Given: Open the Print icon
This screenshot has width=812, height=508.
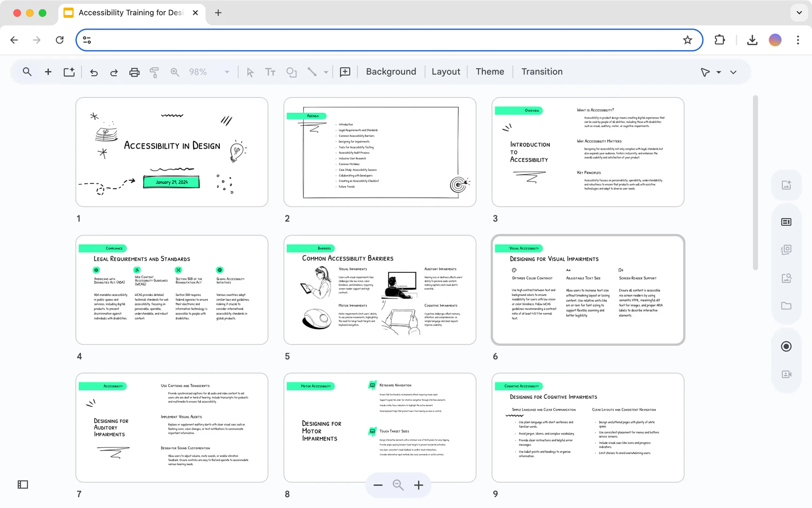Looking at the screenshot, I should click(x=134, y=72).
